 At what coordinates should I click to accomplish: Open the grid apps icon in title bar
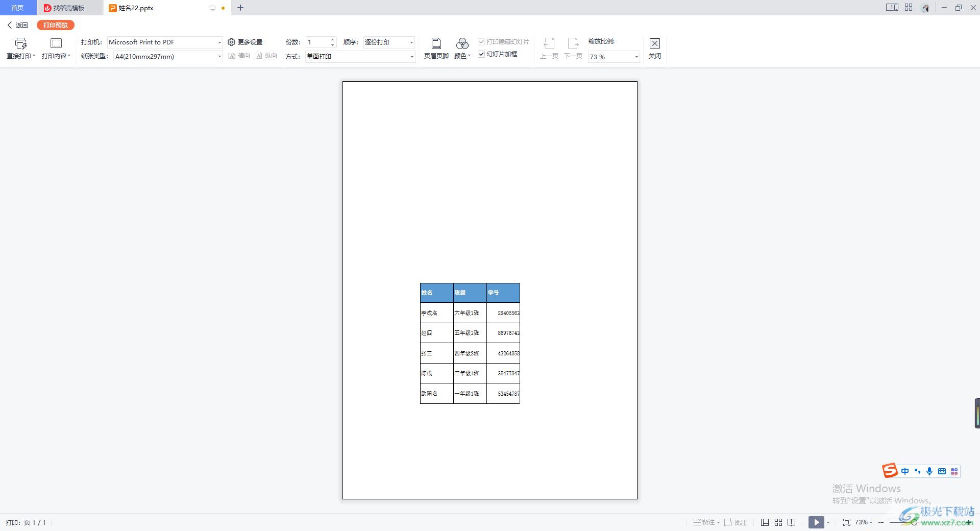tap(909, 8)
